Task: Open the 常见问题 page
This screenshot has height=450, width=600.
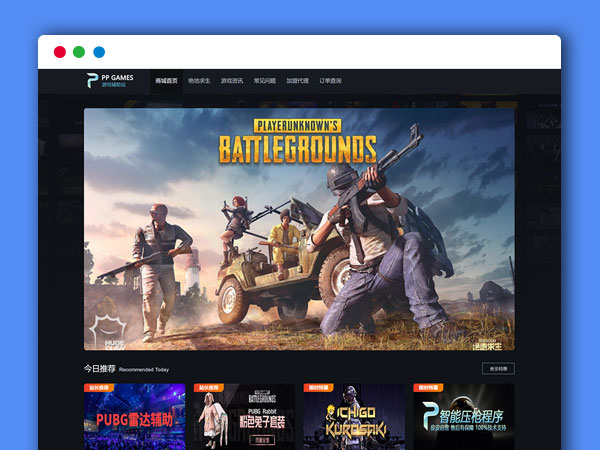Action: [x=265, y=80]
